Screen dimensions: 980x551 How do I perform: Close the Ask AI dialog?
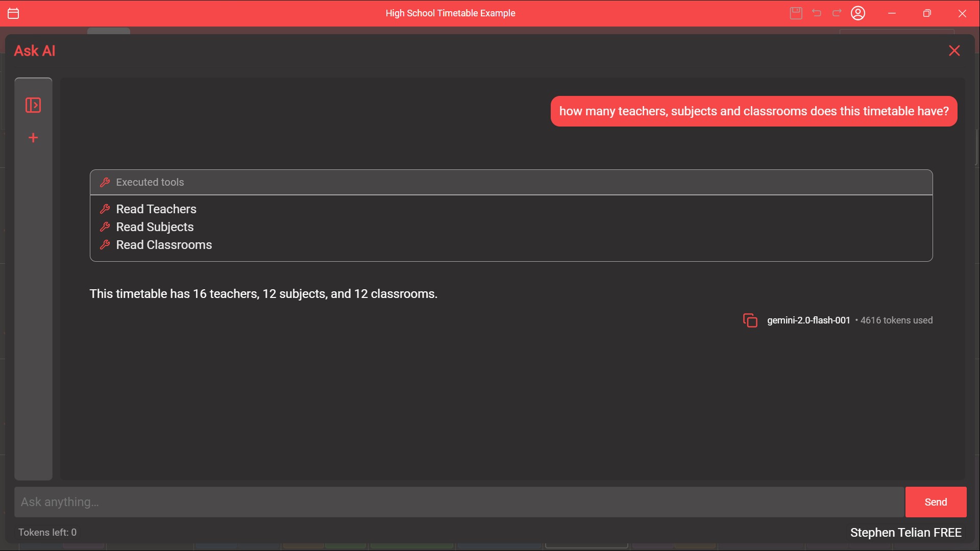[x=954, y=51]
